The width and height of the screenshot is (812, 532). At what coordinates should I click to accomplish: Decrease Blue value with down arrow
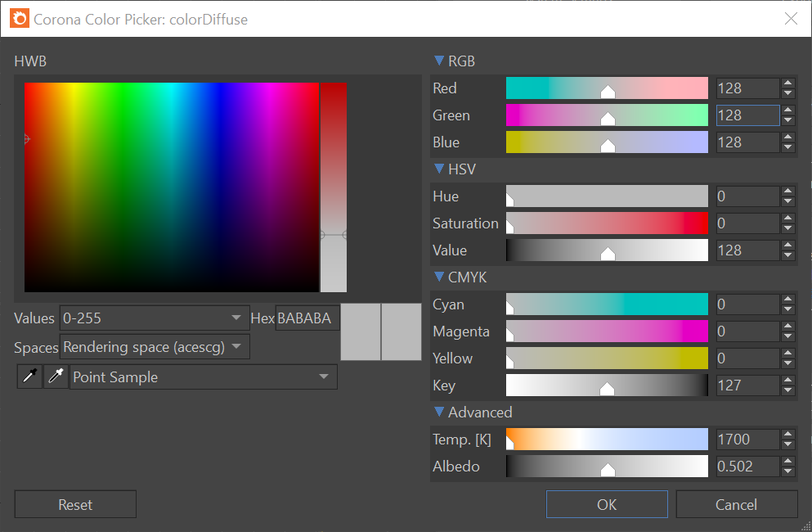[787, 147]
